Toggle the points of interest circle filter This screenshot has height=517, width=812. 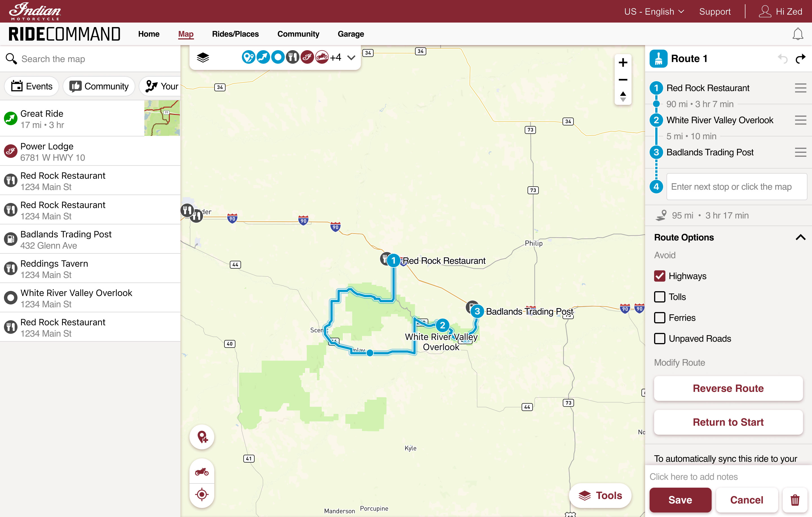tap(278, 57)
